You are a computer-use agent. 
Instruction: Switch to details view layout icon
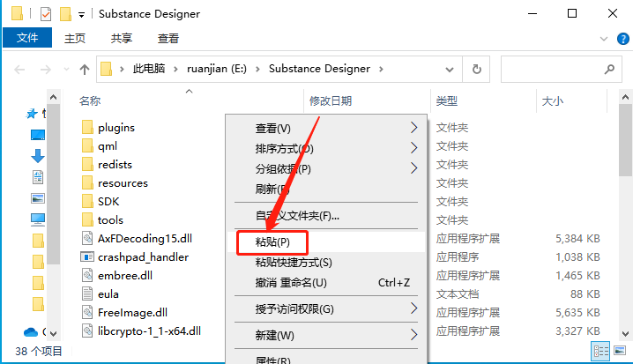tap(600, 351)
